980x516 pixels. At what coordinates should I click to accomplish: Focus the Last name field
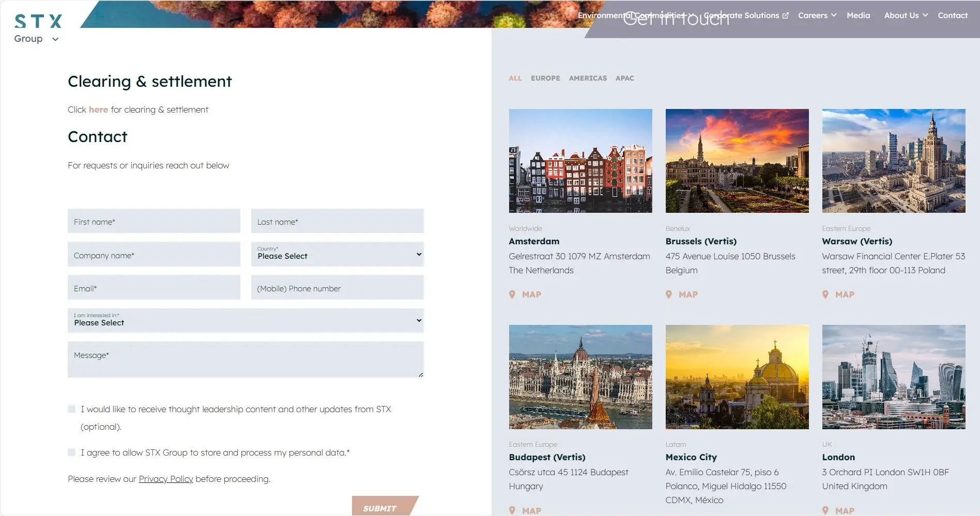338,221
